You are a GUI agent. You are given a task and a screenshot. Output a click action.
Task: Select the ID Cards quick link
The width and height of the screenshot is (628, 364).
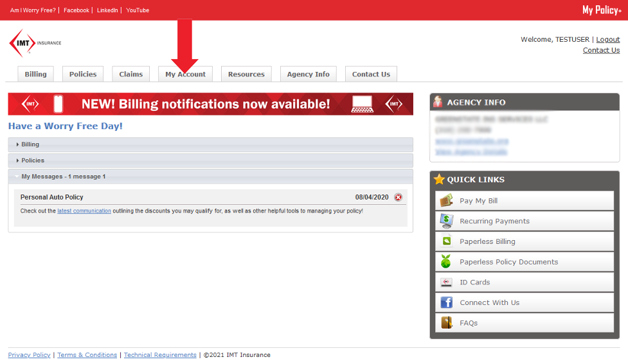pos(525,282)
